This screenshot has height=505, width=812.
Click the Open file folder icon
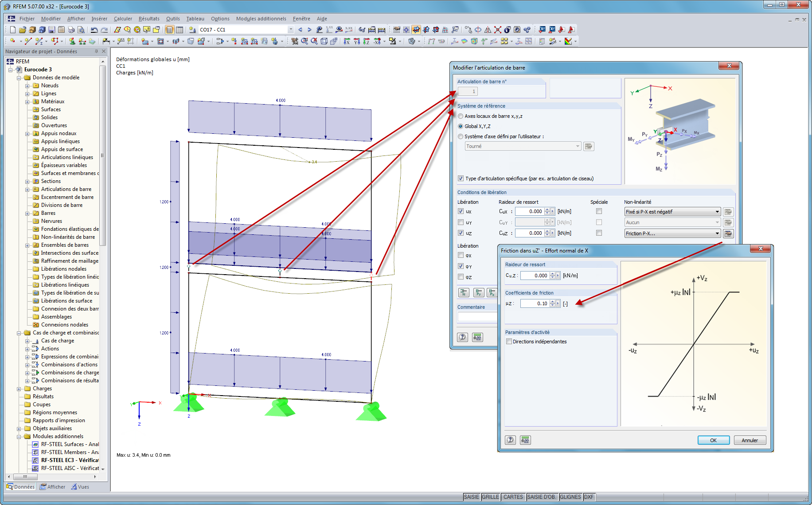[22, 30]
